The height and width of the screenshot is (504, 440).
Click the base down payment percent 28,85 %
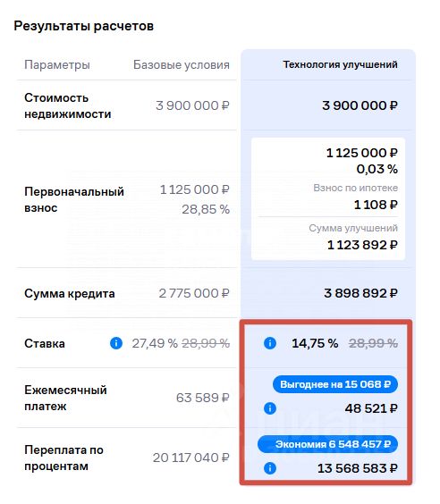point(206,210)
